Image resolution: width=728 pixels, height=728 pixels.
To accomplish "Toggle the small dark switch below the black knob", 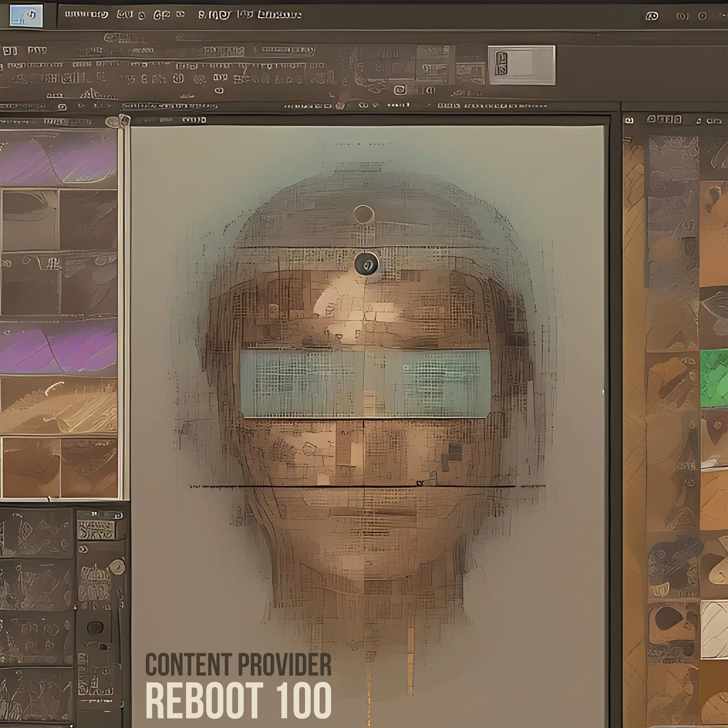I will pos(103,647).
